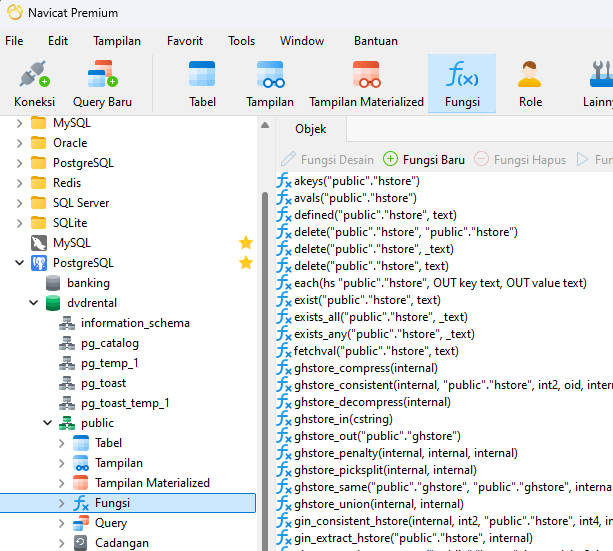Switch to the Objek tab
Image resolution: width=613 pixels, height=551 pixels.
pos(311,129)
